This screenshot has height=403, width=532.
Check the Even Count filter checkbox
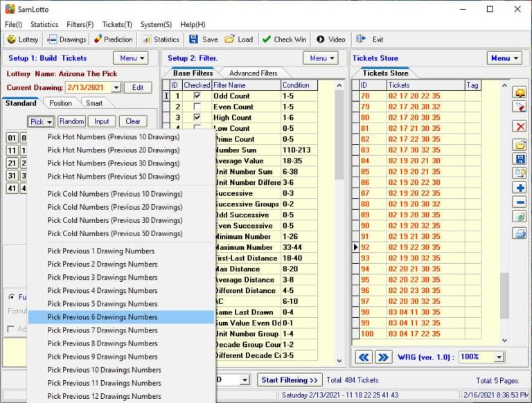click(x=197, y=107)
